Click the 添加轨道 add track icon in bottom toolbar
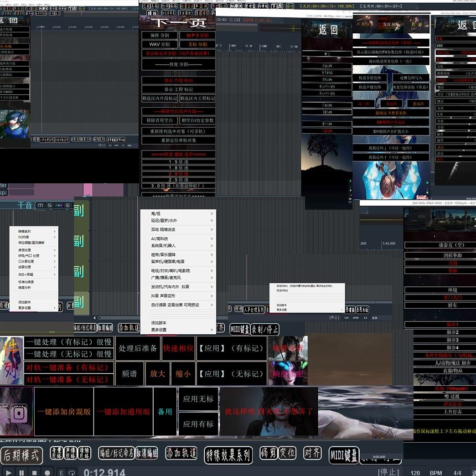The height and width of the screenshot is (476, 476). tap(181, 453)
